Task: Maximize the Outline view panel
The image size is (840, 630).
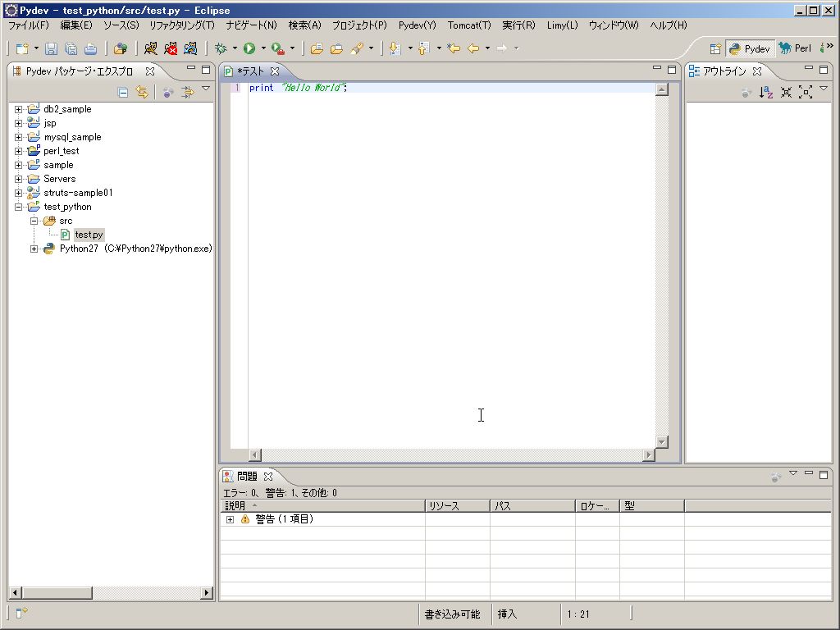Action: point(824,70)
